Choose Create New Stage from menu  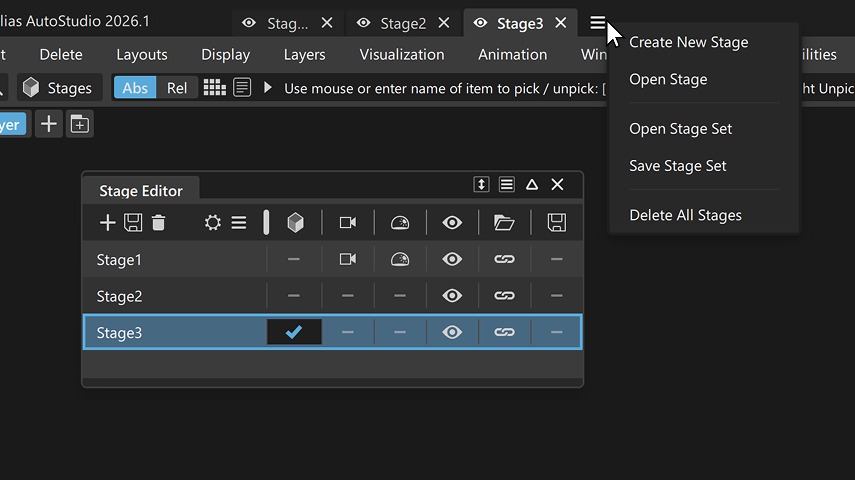pyautogui.click(x=688, y=42)
